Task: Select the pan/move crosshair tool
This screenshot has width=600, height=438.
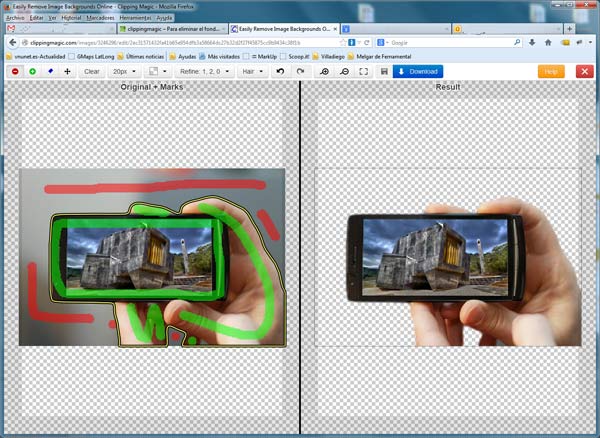Action: (x=67, y=72)
